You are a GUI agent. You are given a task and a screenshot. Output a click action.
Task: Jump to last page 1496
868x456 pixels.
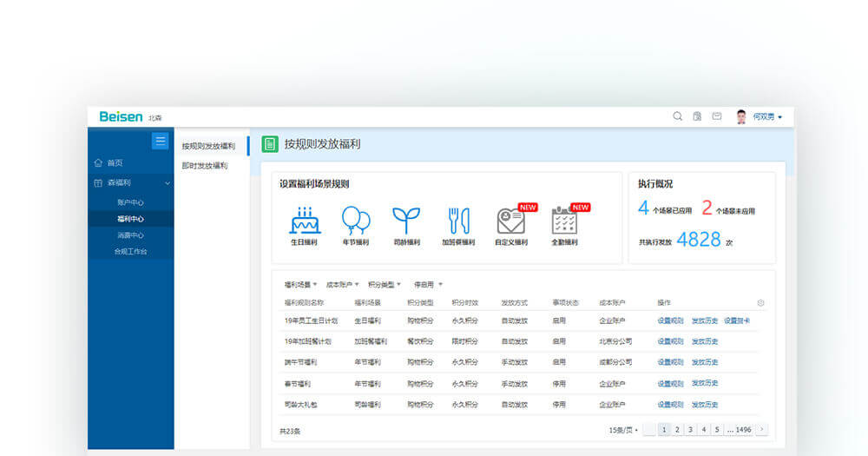[x=743, y=430]
